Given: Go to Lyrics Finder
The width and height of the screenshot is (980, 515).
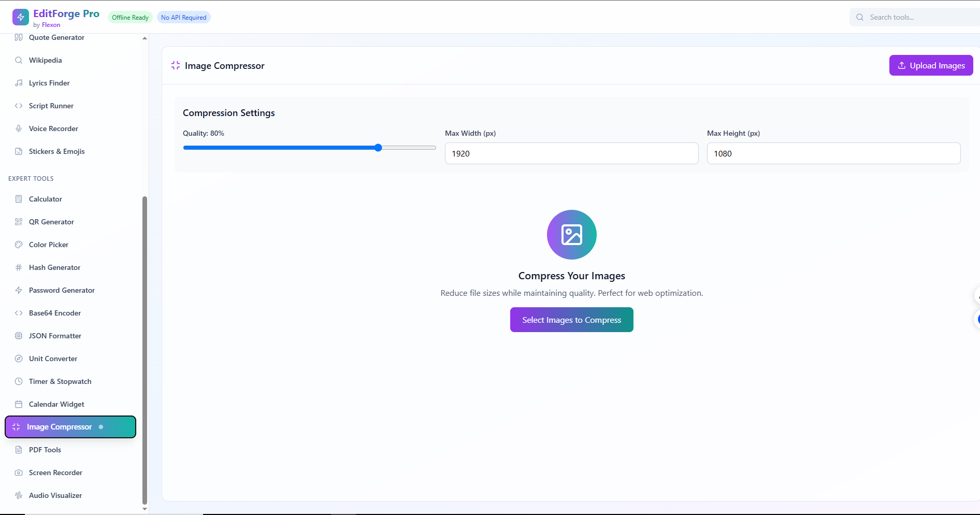Looking at the screenshot, I should click(x=70, y=83).
